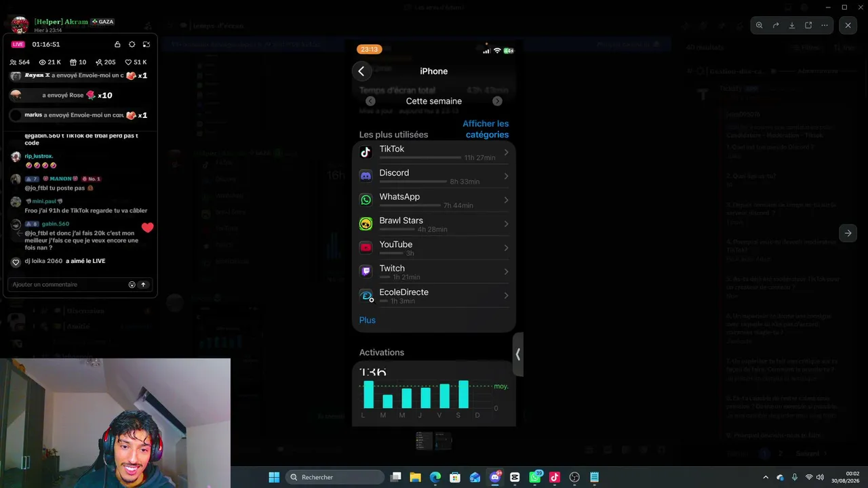Download the image from the viewer toolbar
Screen dimensions: 868x488
click(792, 25)
